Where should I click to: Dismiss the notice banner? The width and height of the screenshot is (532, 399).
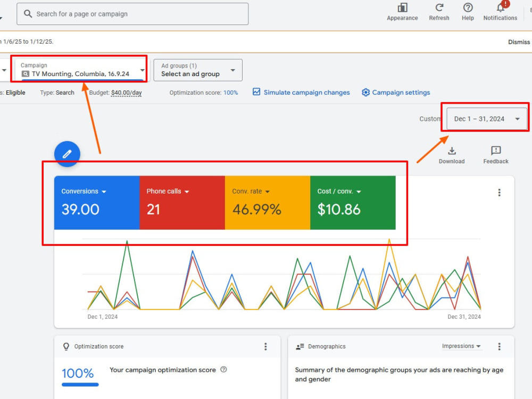pos(519,41)
